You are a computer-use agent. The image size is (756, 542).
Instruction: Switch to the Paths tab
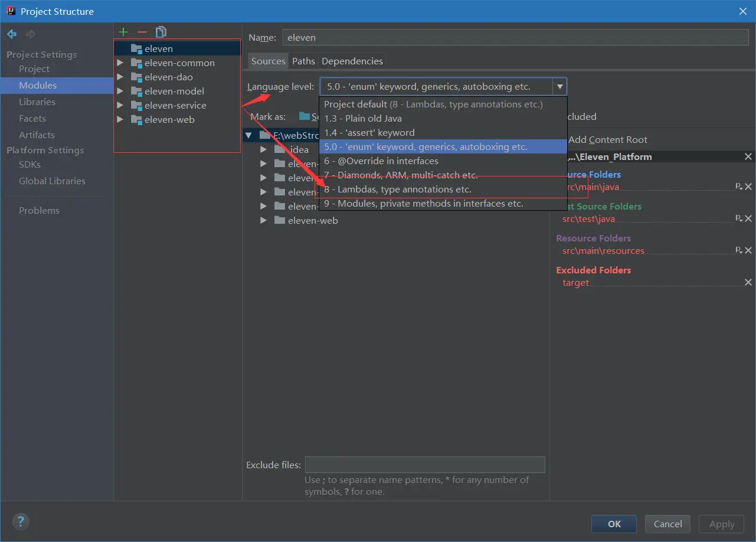tap(303, 61)
